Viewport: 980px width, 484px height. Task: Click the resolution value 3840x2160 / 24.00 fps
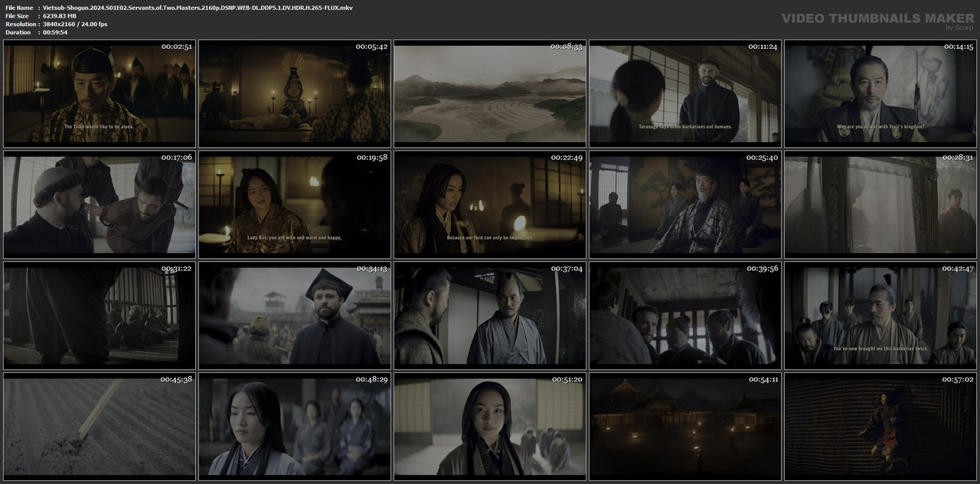pyautogui.click(x=75, y=25)
